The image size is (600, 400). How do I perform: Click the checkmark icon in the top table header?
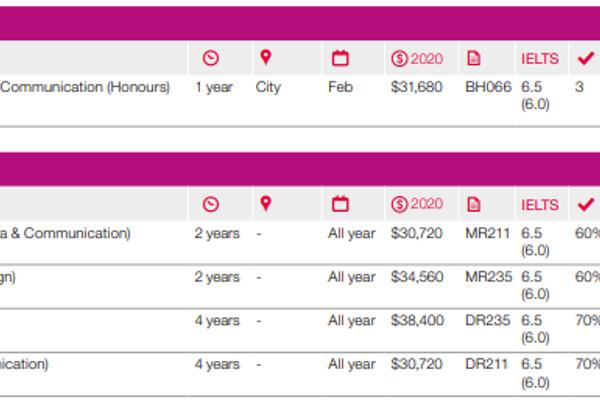click(585, 58)
